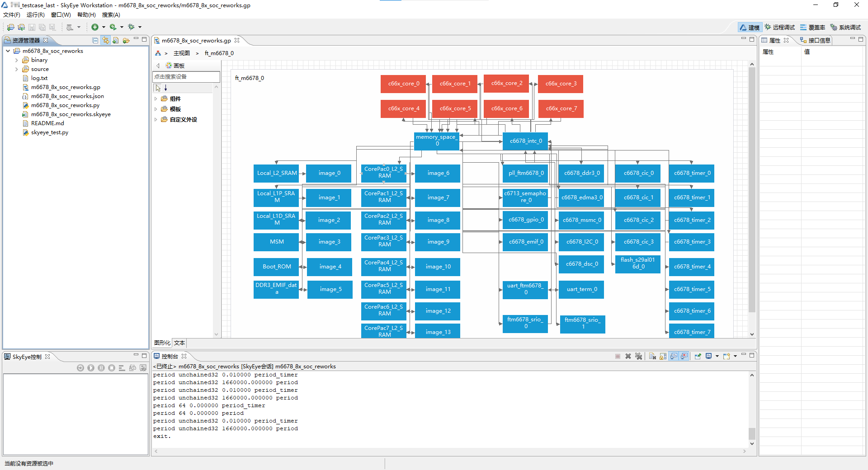Select the c6678_intc_0 block
The height and width of the screenshot is (470, 868).
525,141
